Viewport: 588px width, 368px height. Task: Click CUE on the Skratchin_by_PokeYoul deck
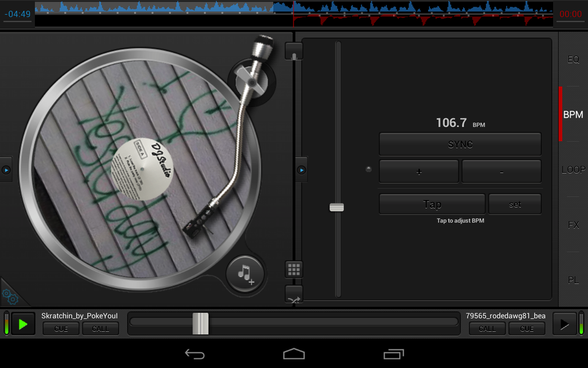click(61, 329)
